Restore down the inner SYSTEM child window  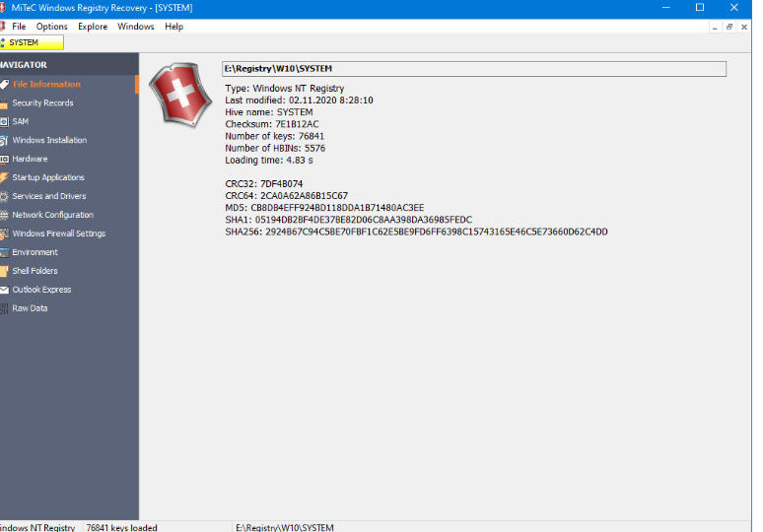729,27
